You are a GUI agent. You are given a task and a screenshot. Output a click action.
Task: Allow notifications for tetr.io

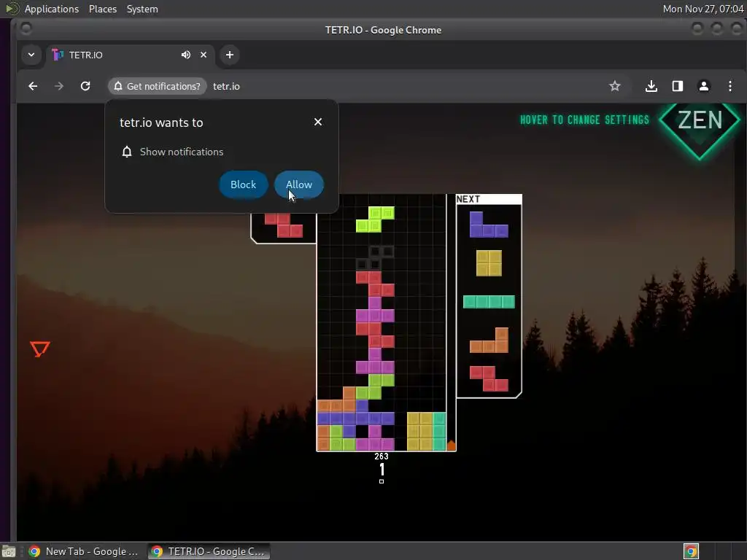298,184
